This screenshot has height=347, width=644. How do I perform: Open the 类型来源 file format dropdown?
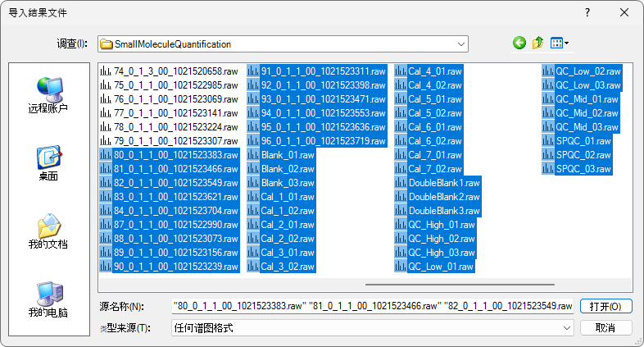(x=568, y=327)
